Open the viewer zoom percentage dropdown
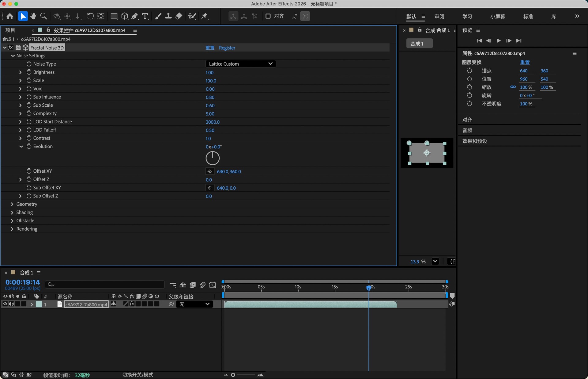 coord(435,261)
